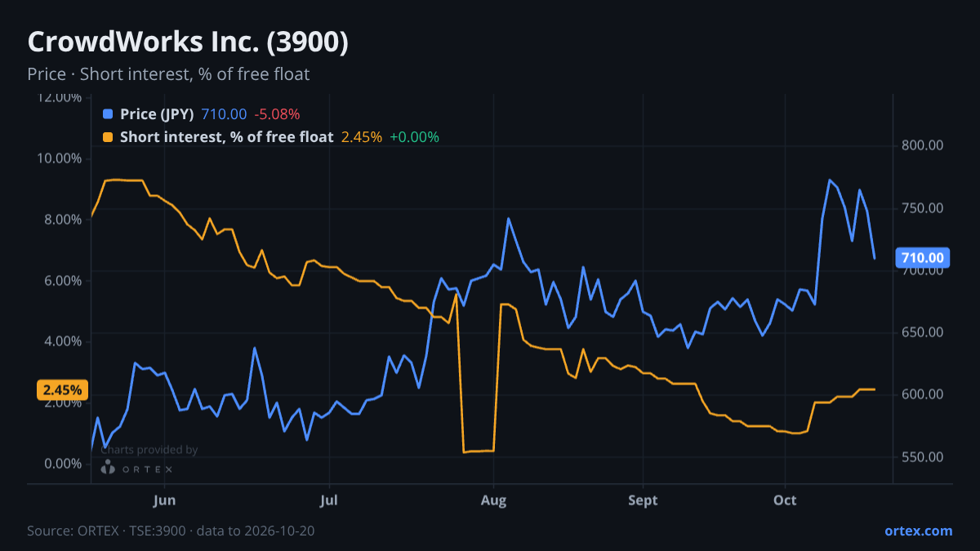Click the 800.00 right axis label
This screenshot has width=980, height=551.
(x=923, y=145)
